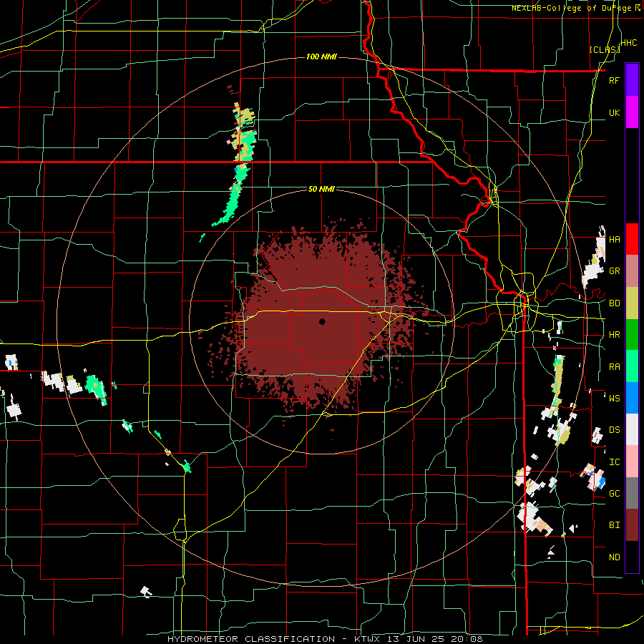Click the HYDROMETEOR CLASSIFICATION caption title
The width and height of the screenshot is (644, 644).
pos(251,639)
